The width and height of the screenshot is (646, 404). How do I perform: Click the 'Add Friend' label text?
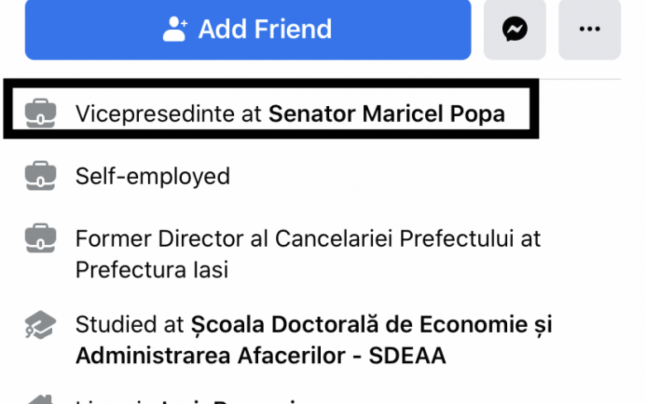click(x=264, y=30)
